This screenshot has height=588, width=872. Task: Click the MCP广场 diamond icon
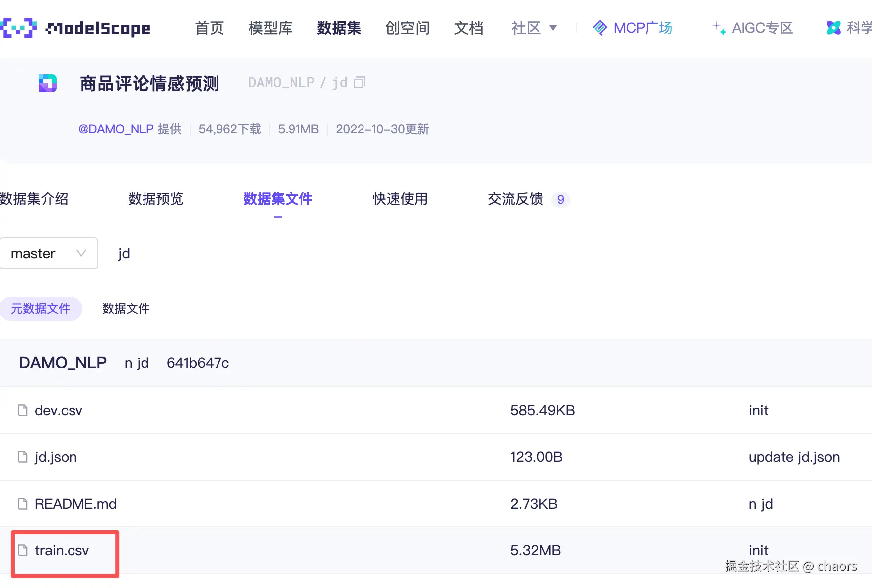[x=600, y=28]
